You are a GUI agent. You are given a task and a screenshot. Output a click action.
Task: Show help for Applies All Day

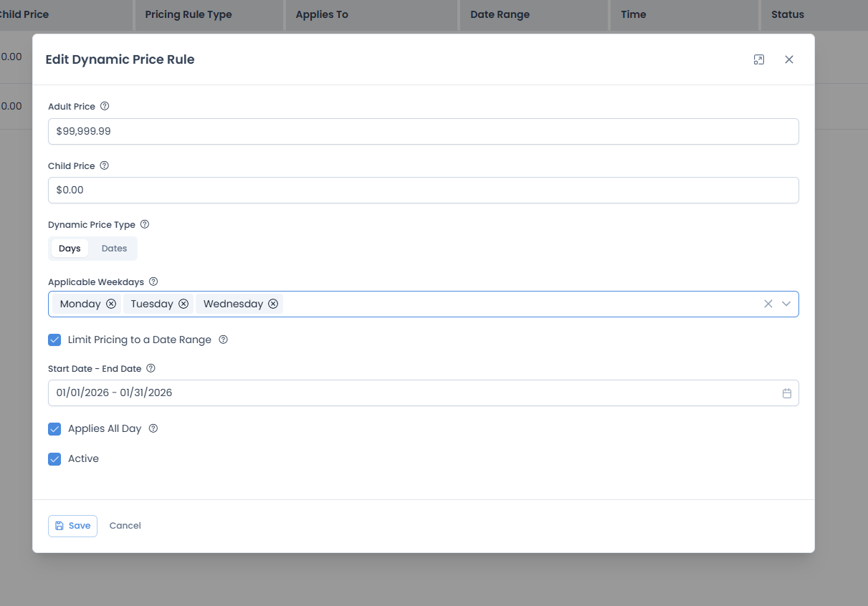coord(153,428)
